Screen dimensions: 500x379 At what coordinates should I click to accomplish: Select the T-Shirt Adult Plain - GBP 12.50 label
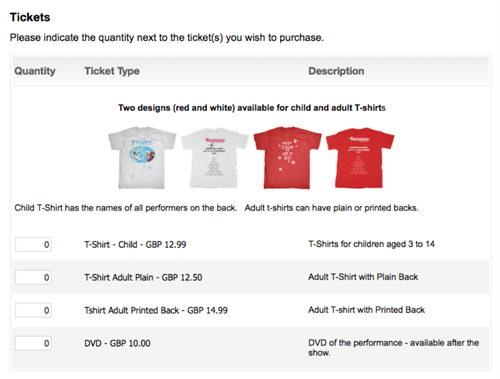pyautogui.click(x=143, y=277)
